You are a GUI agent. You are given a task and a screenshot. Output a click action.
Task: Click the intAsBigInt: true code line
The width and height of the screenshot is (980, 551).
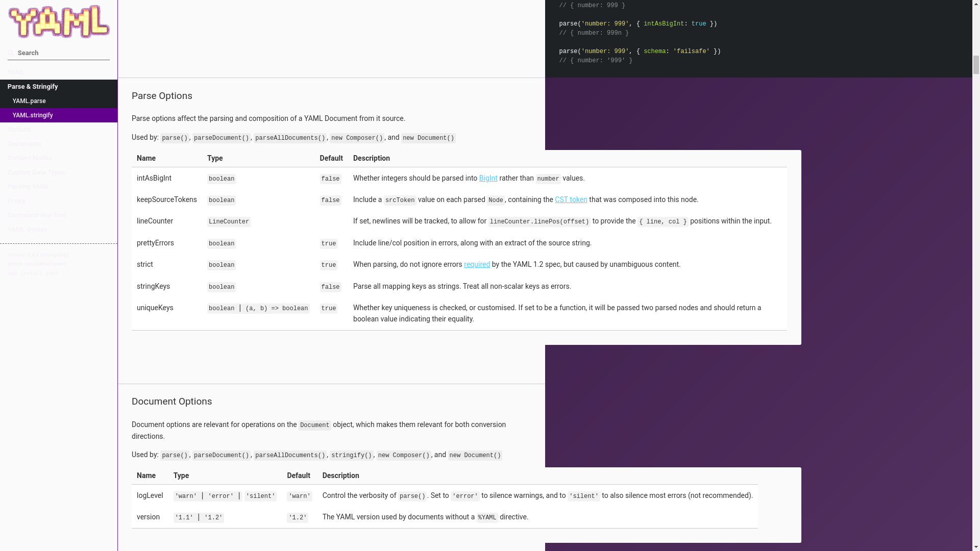pyautogui.click(x=638, y=24)
